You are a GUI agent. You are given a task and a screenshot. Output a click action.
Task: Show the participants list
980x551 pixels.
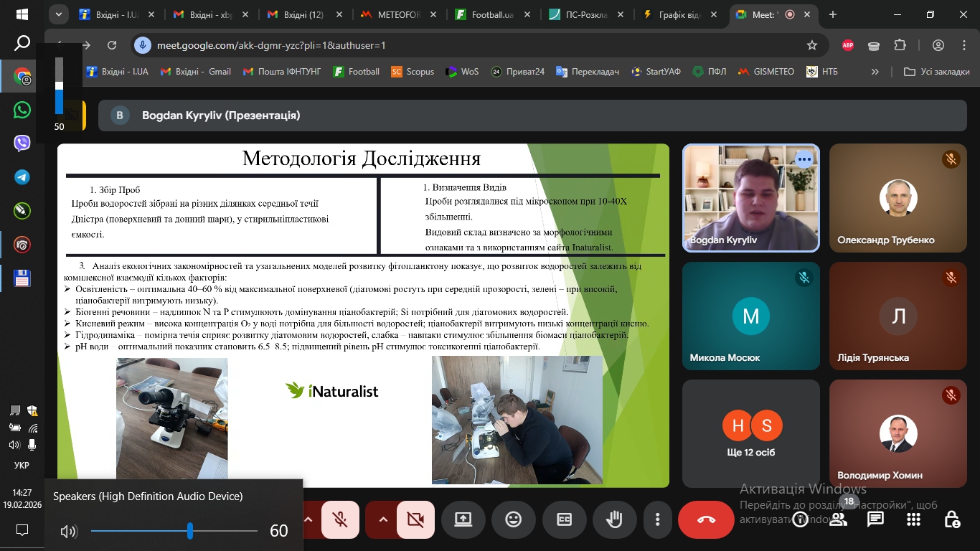click(838, 519)
